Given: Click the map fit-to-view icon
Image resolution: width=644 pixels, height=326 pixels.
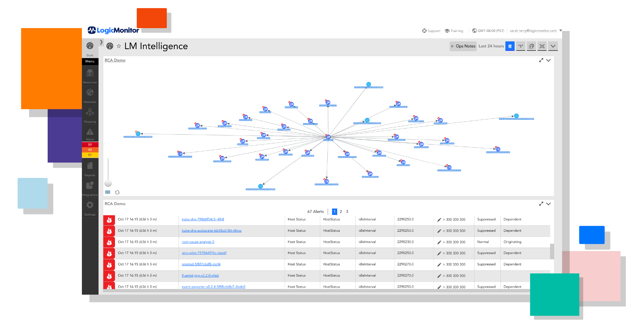Looking at the screenshot, I should (x=108, y=192).
